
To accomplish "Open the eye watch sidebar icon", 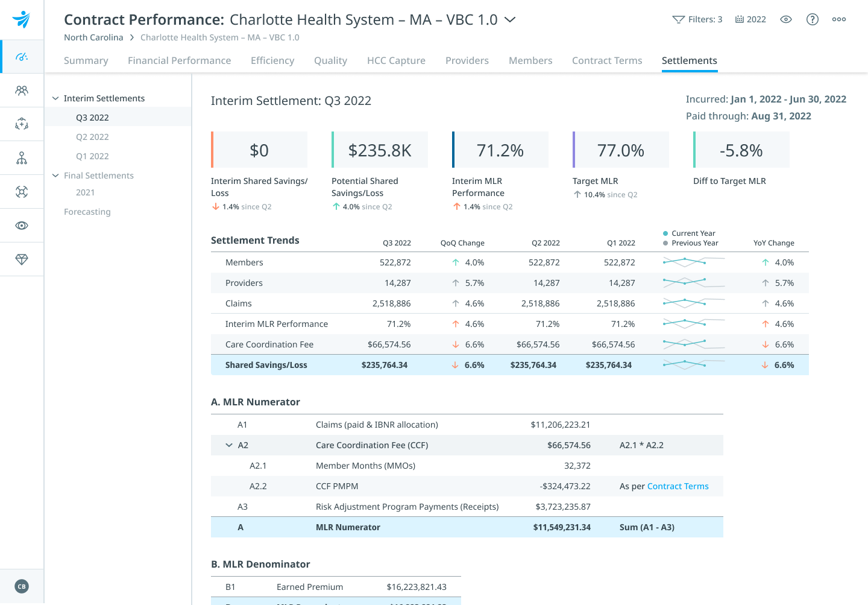I will (22, 226).
